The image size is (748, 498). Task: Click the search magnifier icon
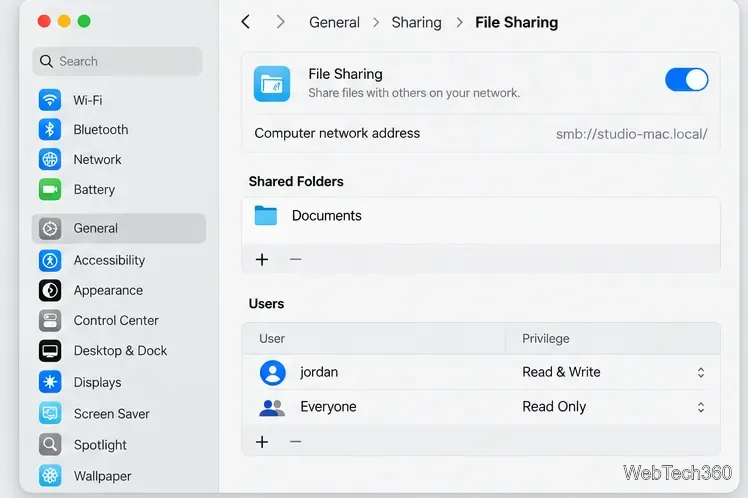point(46,61)
